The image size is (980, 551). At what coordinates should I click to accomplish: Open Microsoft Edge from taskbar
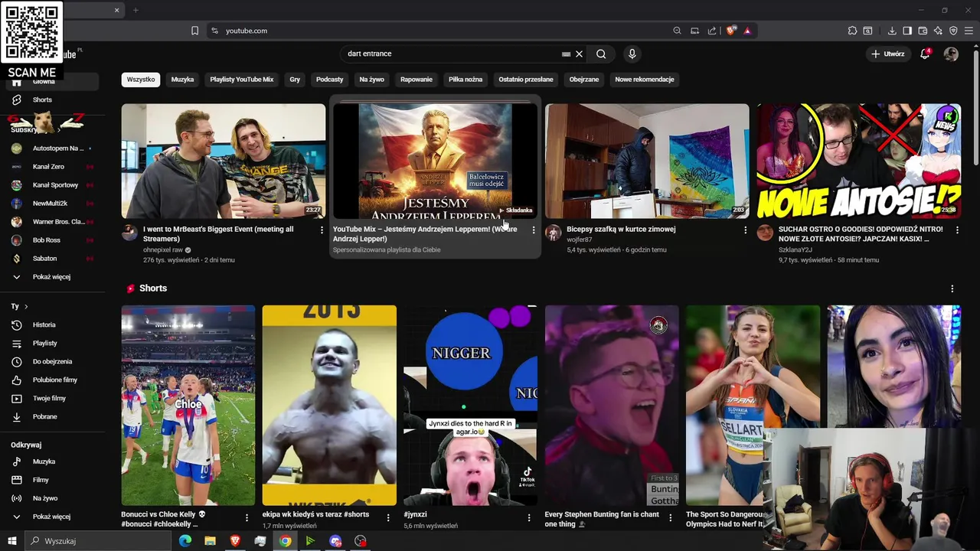pyautogui.click(x=185, y=541)
